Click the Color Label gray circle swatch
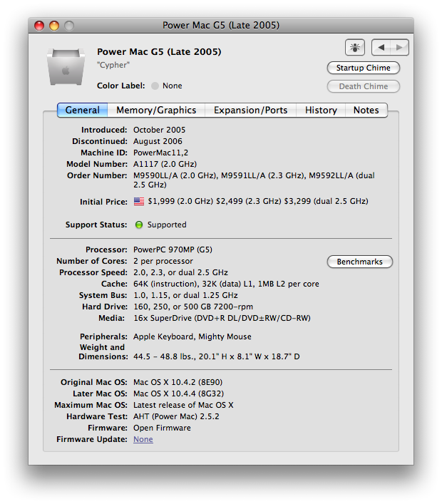The image size is (442, 504). [155, 86]
